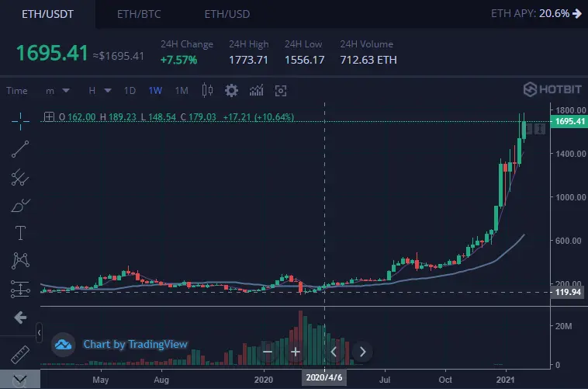Click the Oct label on time axis
588x389 pixels.
445,380
